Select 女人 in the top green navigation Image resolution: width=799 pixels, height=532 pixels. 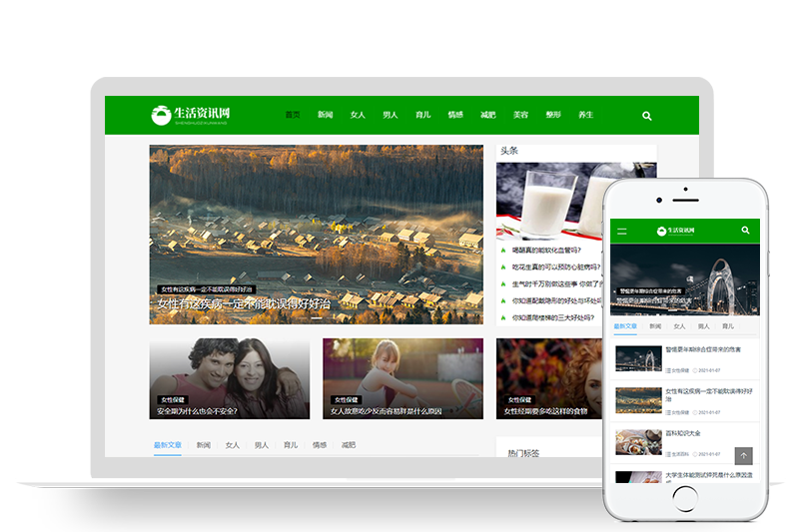click(x=358, y=115)
